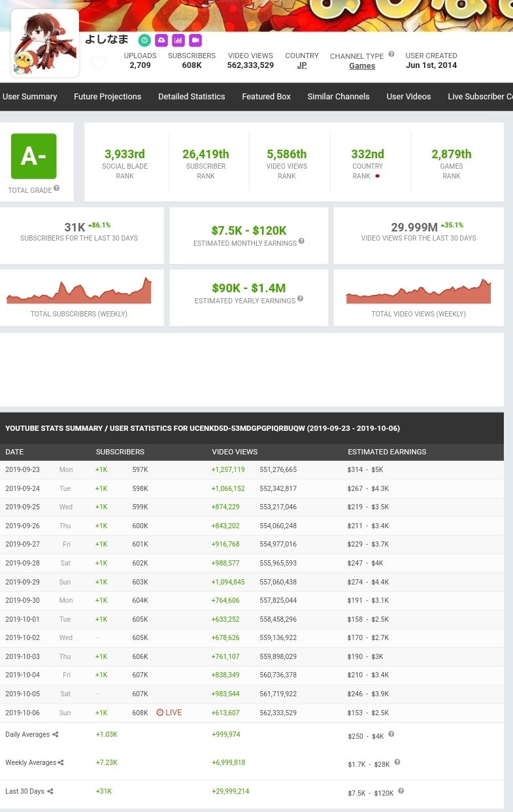Image resolution: width=513 pixels, height=812 pixels.
Task: Click the heart favorite icon
Action: click(x=99, y=63)
